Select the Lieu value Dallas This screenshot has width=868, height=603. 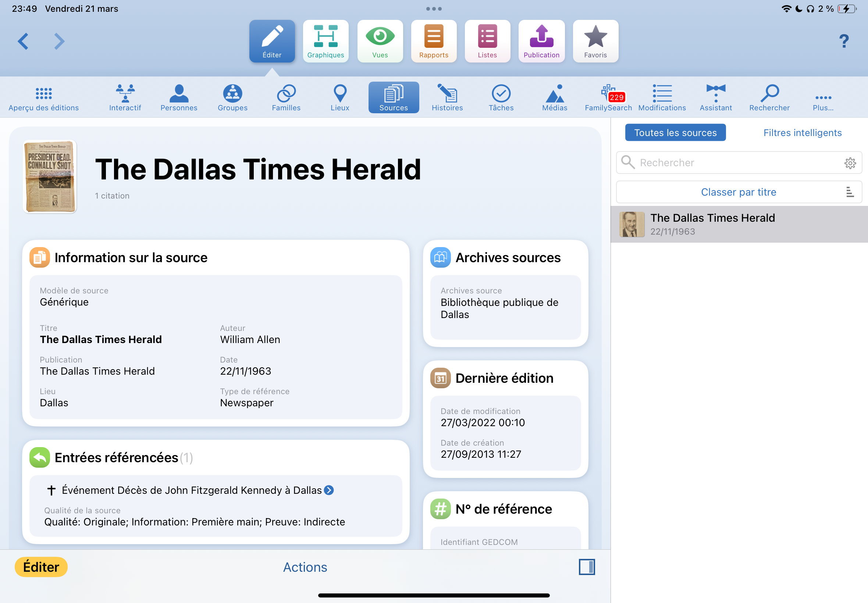[x=54, y=403]
